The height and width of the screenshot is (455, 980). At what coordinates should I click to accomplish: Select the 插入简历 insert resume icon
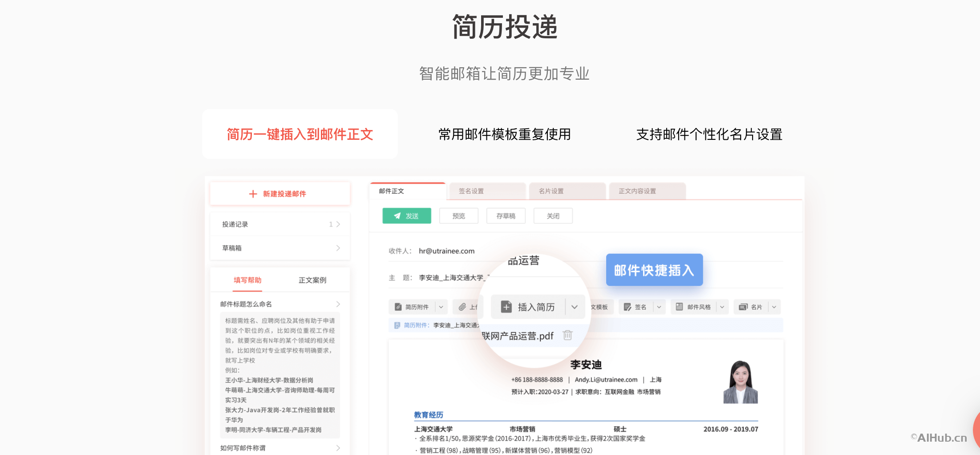pos(507,306)
